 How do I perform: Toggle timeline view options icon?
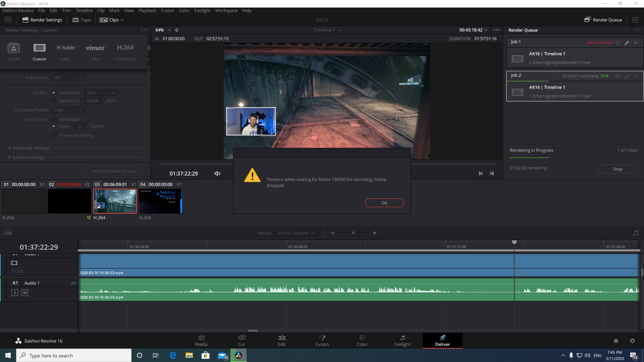(8, 233)
